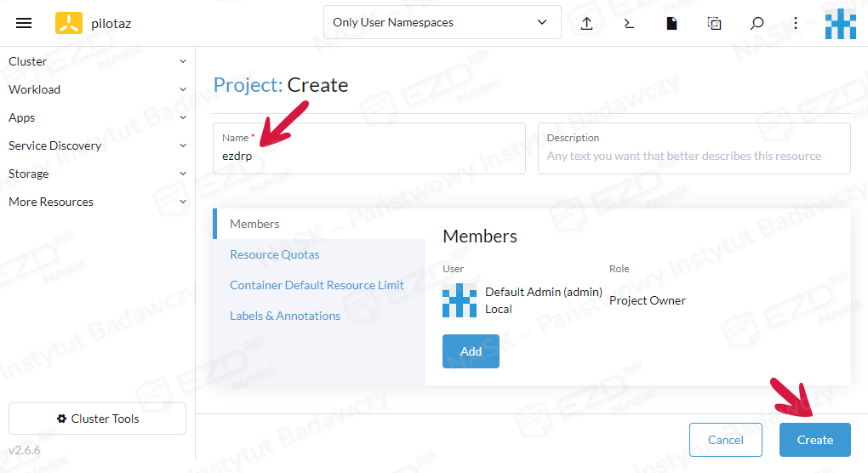This screenshot has height=473, width=868.
Task: Expand the Workload sidebar section
Action: [x=97, y=89]
